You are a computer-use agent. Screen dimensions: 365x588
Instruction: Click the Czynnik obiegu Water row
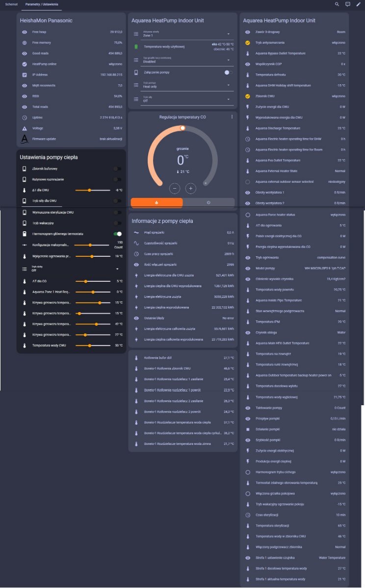[x=295, y=333]
